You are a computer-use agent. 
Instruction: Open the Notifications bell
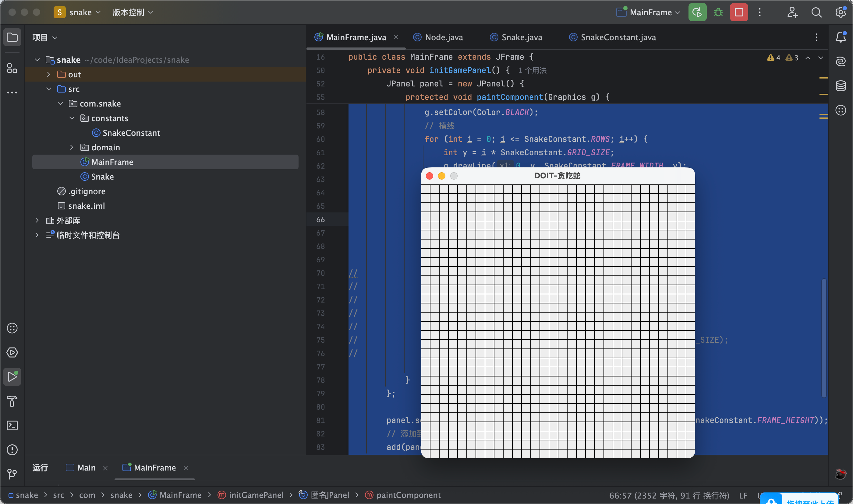click(x=841, y=37)
